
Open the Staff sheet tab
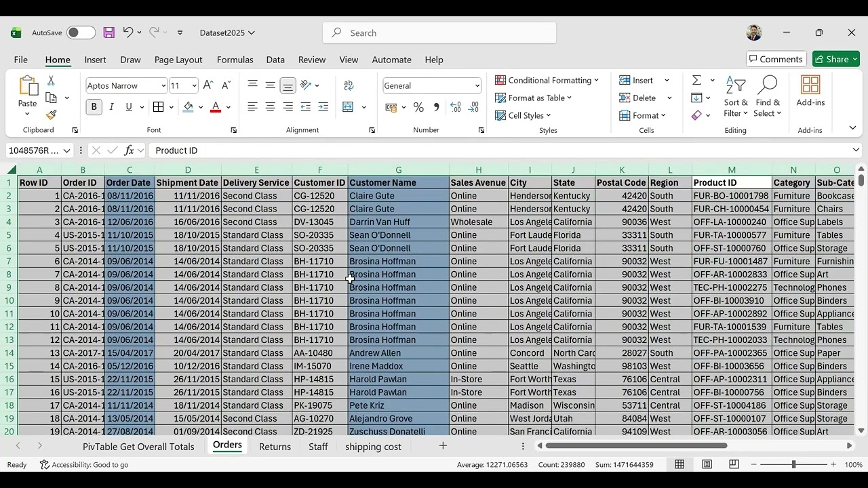(318, 447)
